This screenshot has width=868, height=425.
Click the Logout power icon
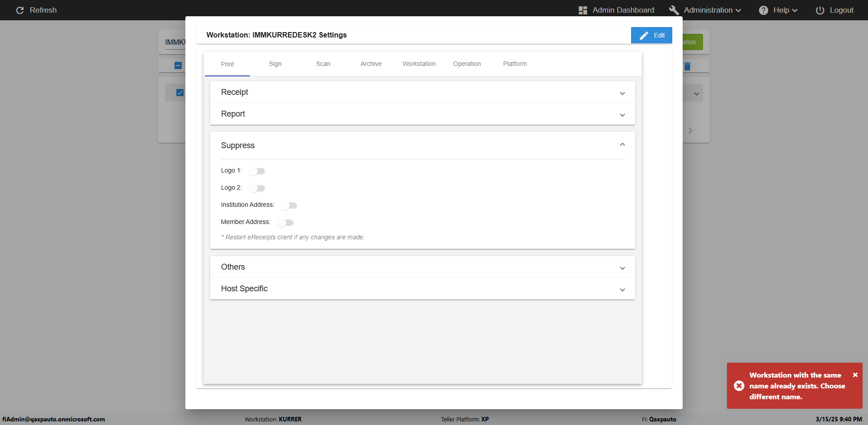(820, 10)
